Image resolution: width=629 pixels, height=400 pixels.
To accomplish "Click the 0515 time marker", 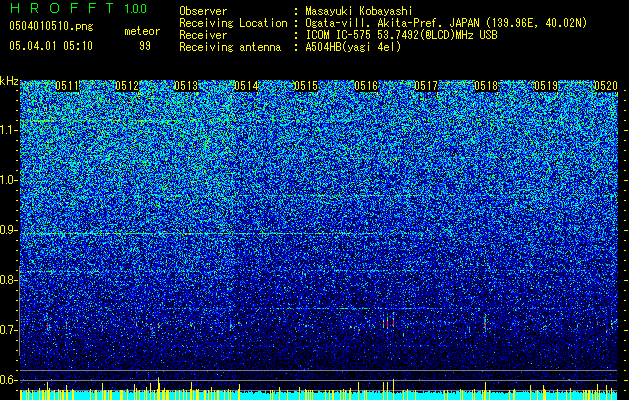I will pos(306,86).
